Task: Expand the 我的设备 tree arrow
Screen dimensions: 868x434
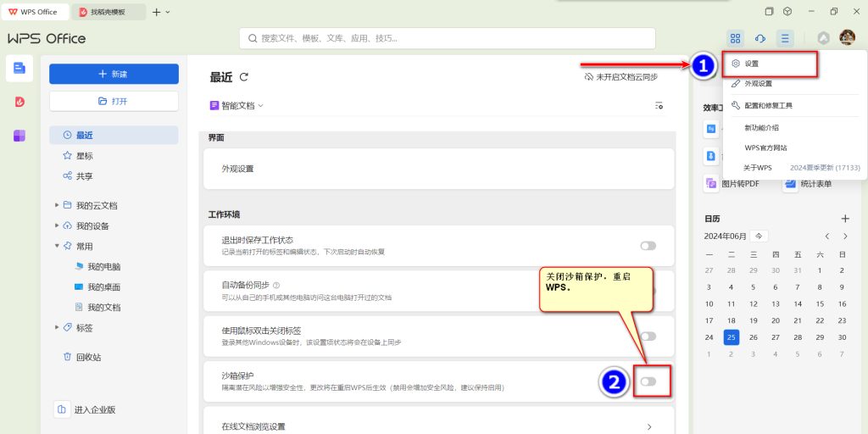Action: point(57,225)
